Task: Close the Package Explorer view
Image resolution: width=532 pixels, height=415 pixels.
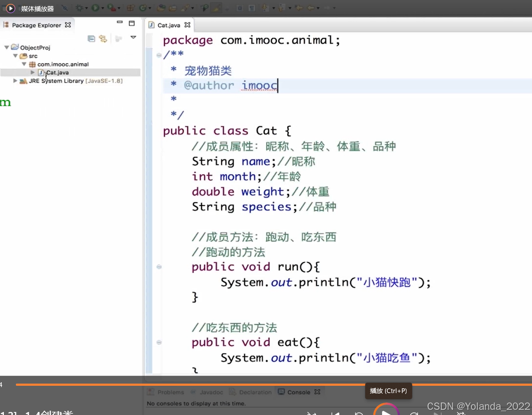Action: point(68,25)
